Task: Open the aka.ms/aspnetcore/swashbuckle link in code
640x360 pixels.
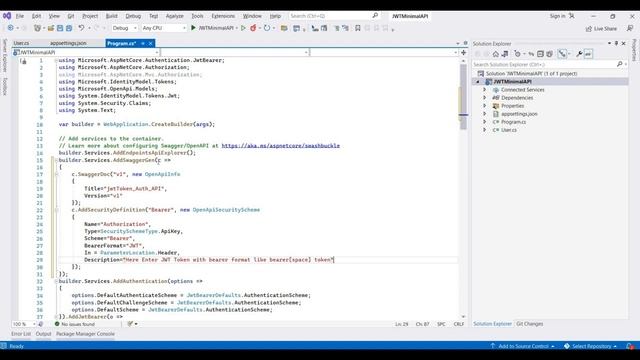Action: (280, 146)
